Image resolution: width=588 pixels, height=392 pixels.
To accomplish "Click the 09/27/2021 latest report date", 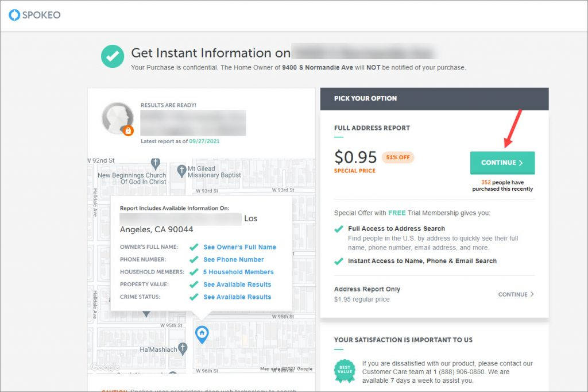I will tap(204, 141).
